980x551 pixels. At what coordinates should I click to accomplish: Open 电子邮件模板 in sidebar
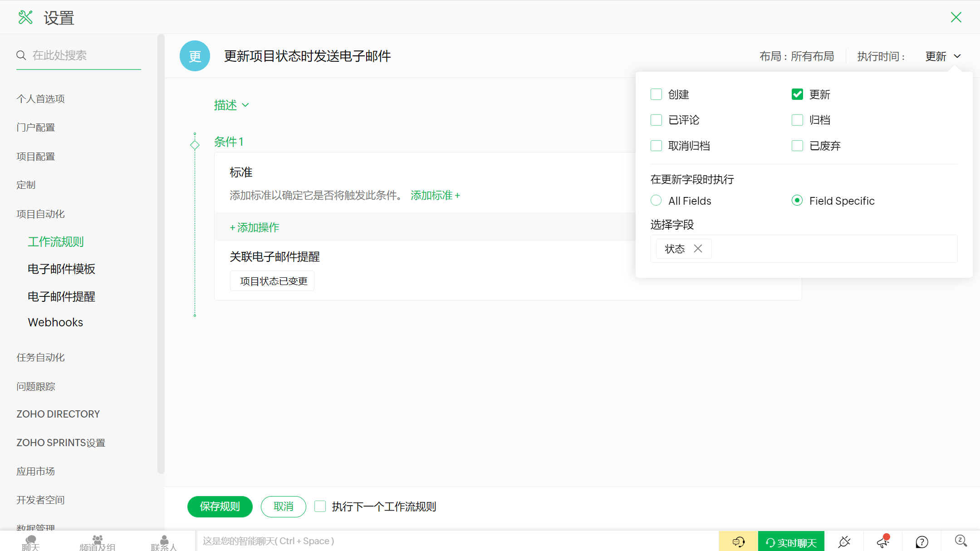(61, 269)
